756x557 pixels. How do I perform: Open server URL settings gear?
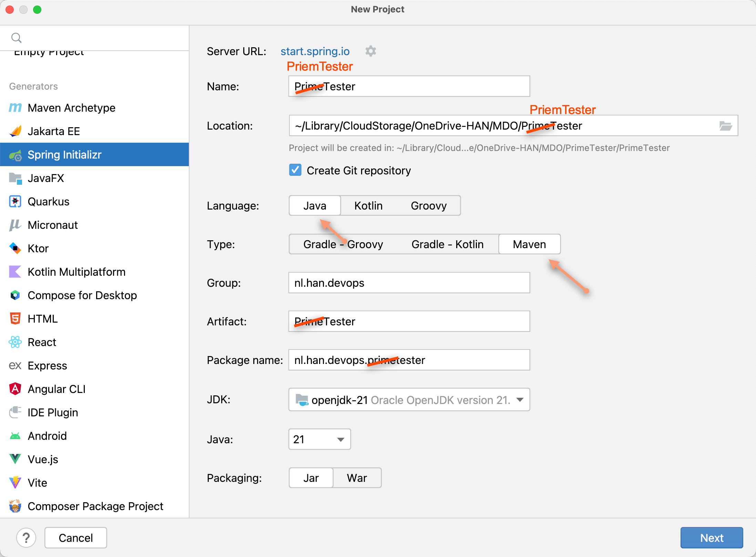click(371, 51)
